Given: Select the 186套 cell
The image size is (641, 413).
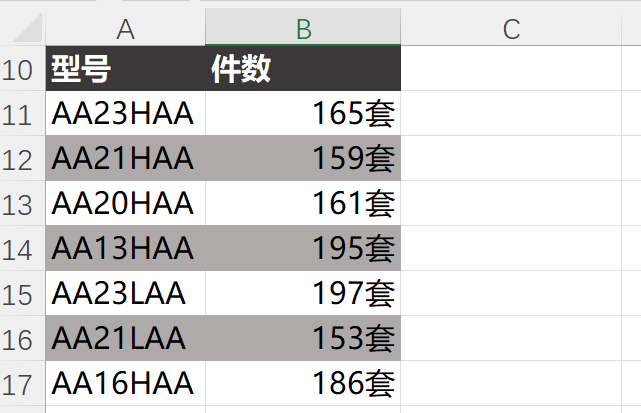Looking at the screenshot, I should 303,383.
